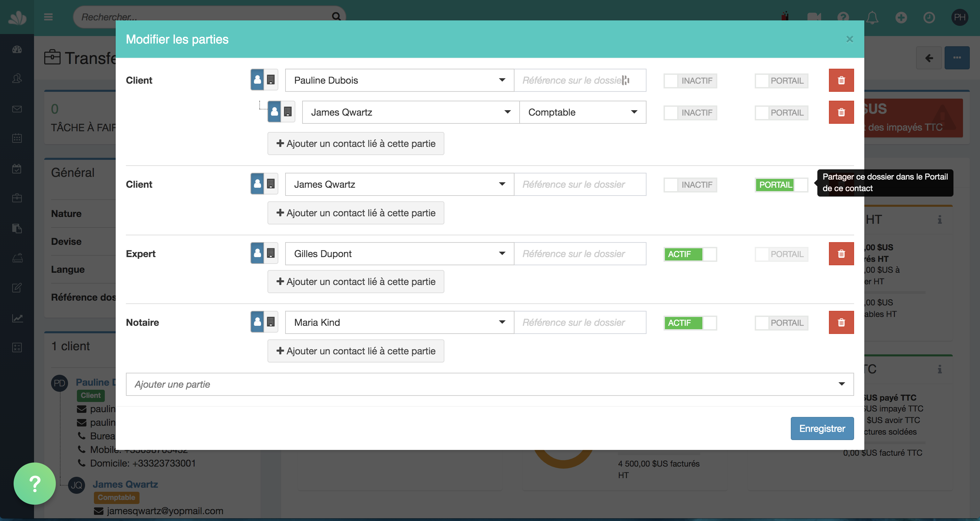980x521 pixels.
Task: Click the search magnifier icon
Action: [x=336, y=16]
